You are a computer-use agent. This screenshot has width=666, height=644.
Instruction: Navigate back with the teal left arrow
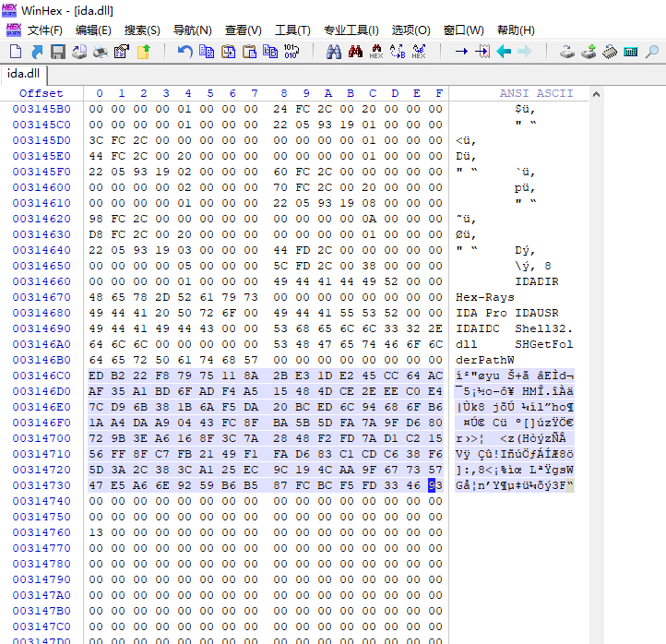(x=504, y=52)
